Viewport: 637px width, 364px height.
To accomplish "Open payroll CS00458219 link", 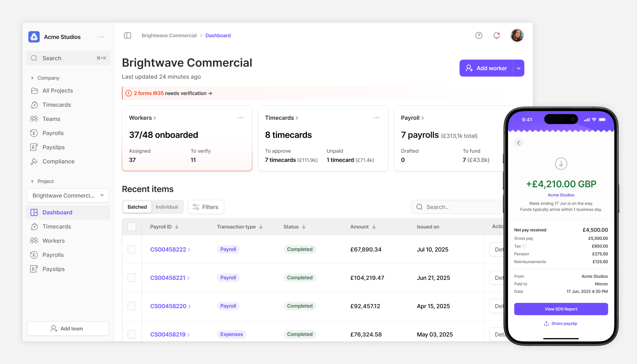I will coord(170,334).
